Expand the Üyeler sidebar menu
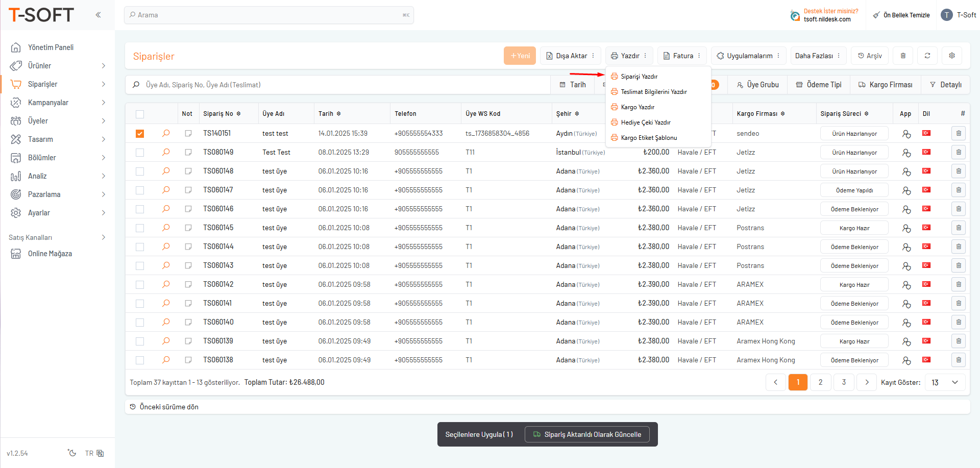Image resolution: width=980 pixels, height=468 pixels. (x=58, y=121)
